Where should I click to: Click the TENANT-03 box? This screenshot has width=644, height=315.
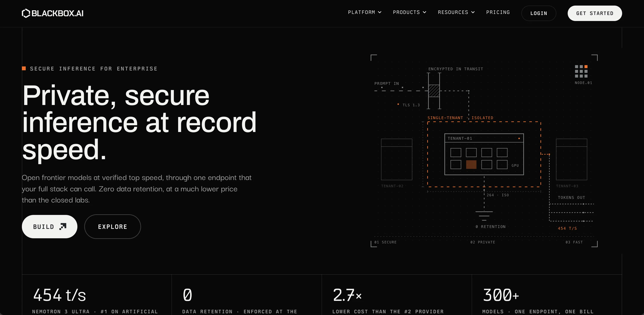pyautogui.click(x=571, y=159)
